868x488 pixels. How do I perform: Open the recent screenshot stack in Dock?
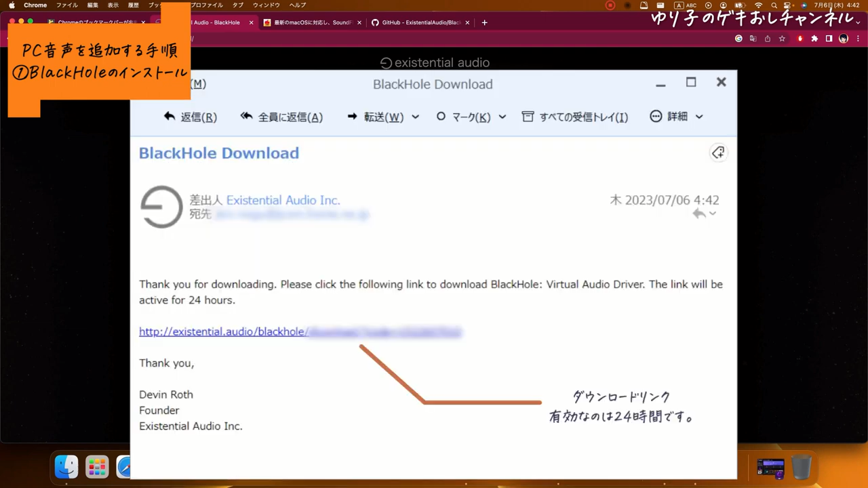770,468
